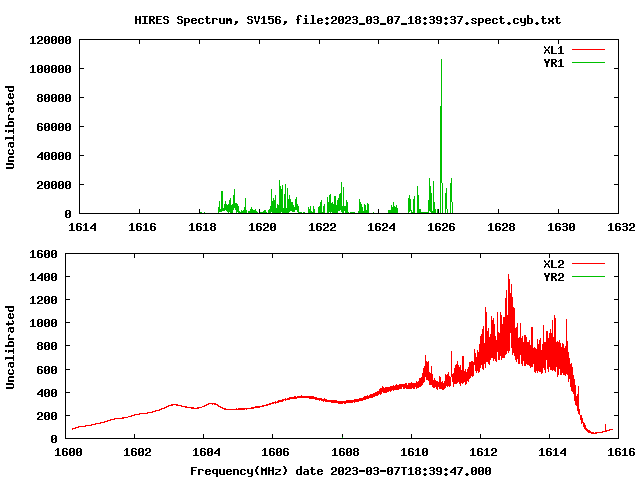Click the 1000 y-axis label
Viewport: 640px width, 480px height.
coord(43,323)
